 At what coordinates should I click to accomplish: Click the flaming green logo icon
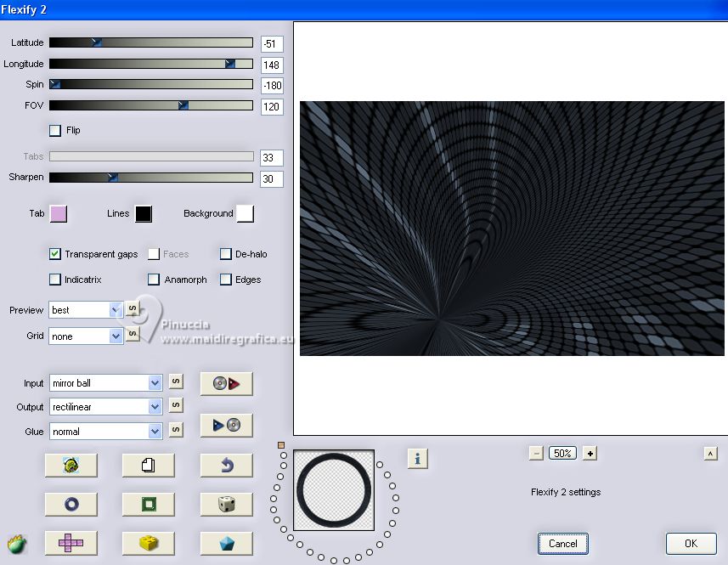point(17,544)
